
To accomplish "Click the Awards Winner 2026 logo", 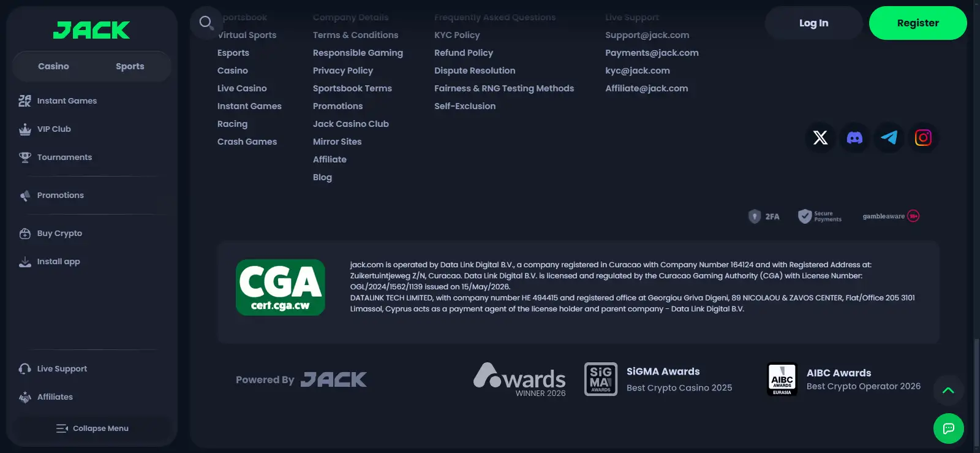I will (519, 379).
